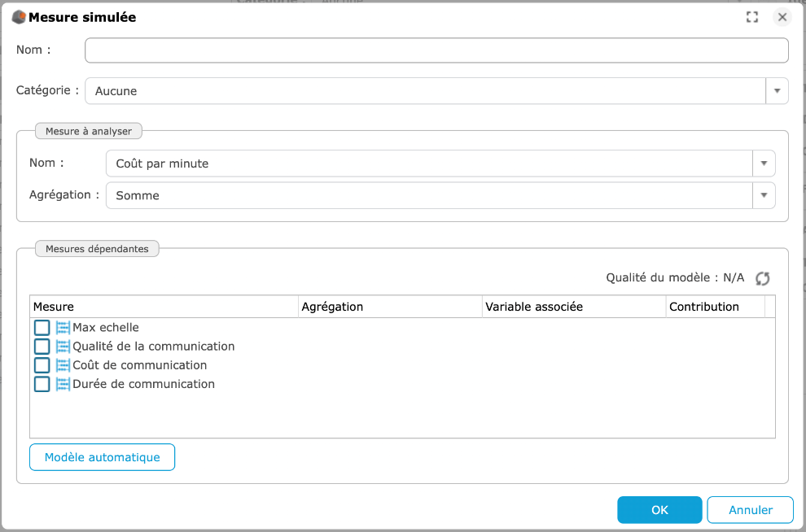The height and width of the screenshot is (532, 806).
Task: Enable the Qualité de la communication checkbox
Action: click(42, 347)
